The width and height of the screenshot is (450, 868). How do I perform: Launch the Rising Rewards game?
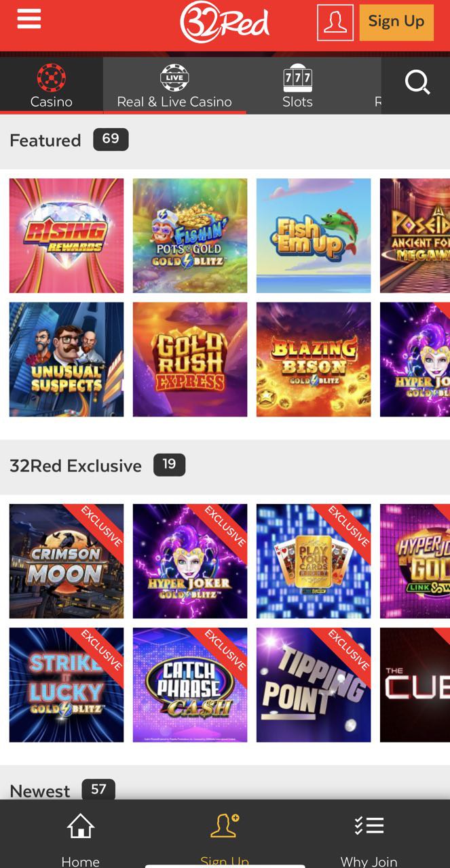[67, 236]
